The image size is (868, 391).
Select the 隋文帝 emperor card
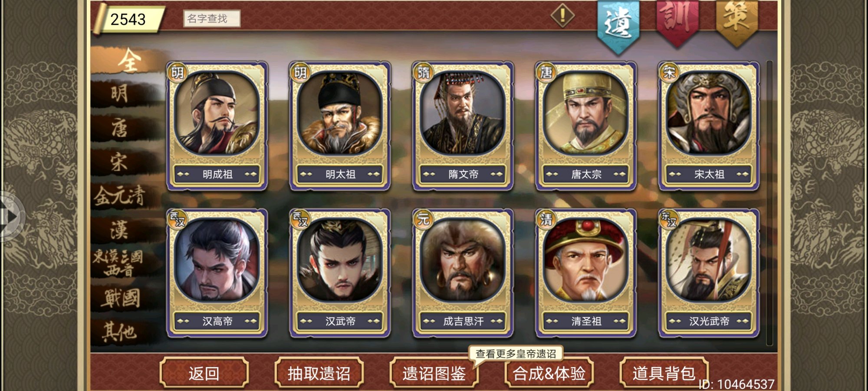pos(463,126)
